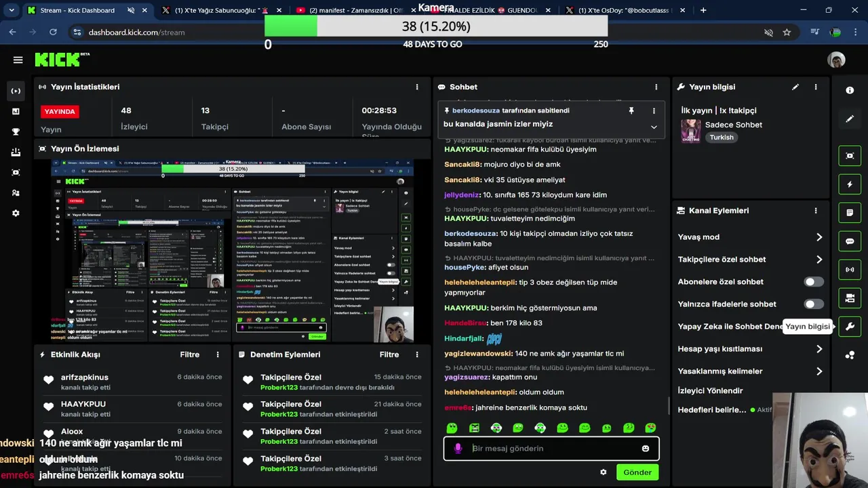Click Sancakli8's 'vki 35 üstüyse ameliyat' message
868x488 pixels.
[x=505, y=180]
